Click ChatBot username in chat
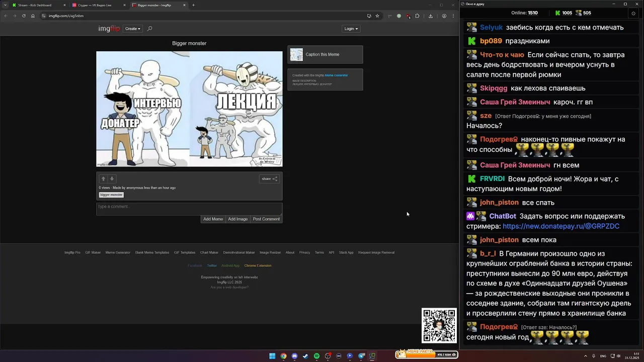The height and width of the screenshot is (362, 644). (x=503, y=216)
